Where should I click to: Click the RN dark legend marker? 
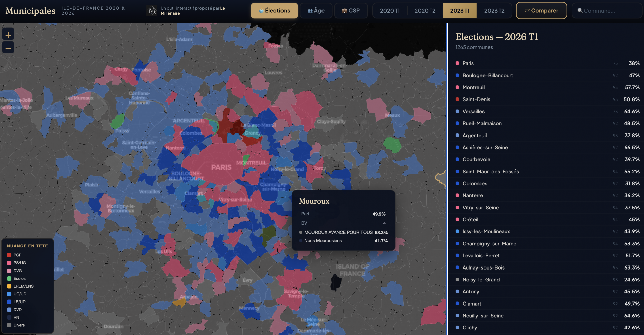[9, 317]
